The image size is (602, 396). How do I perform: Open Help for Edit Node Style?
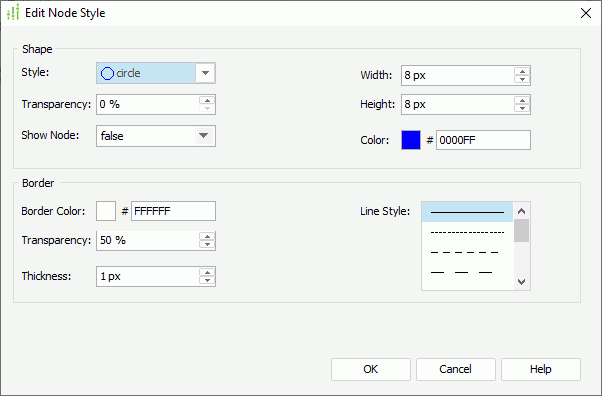tap(541, 369)
